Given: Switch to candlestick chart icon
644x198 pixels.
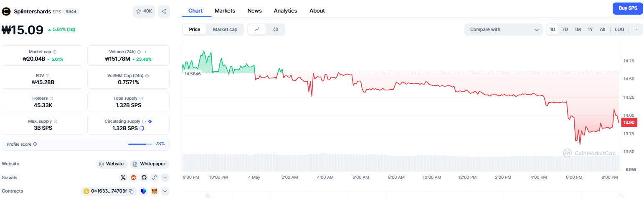Looking at the screenshot, I should [276, 29].
